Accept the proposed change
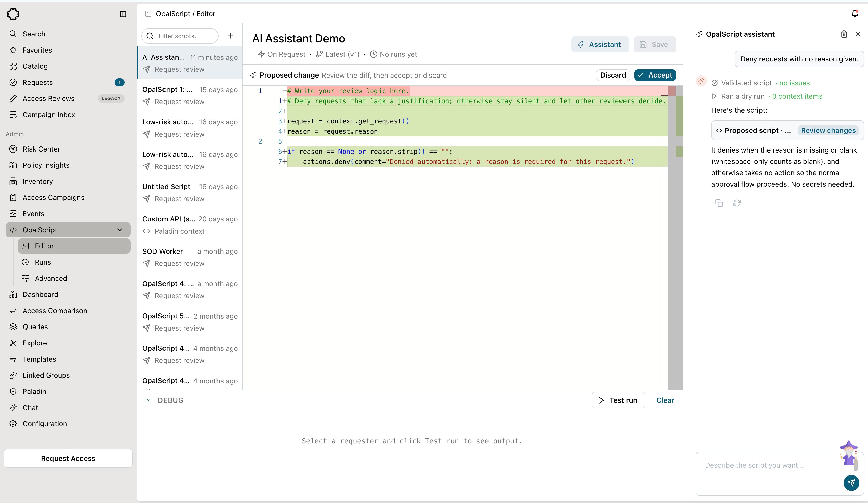The image size is (868, 503). pos(655,75)
